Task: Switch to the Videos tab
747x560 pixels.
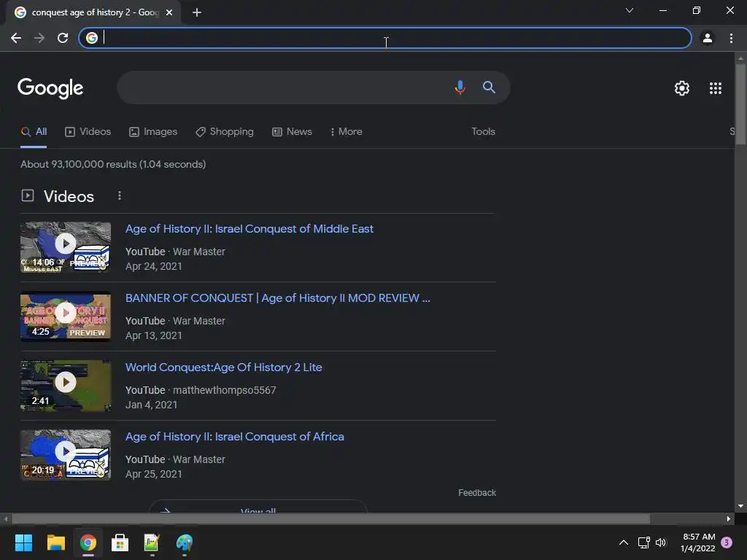Action: click(88, 132)
